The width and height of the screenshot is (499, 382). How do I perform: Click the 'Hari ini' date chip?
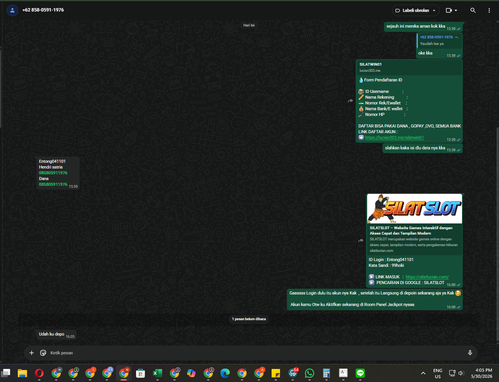click(x=249, y=25)
